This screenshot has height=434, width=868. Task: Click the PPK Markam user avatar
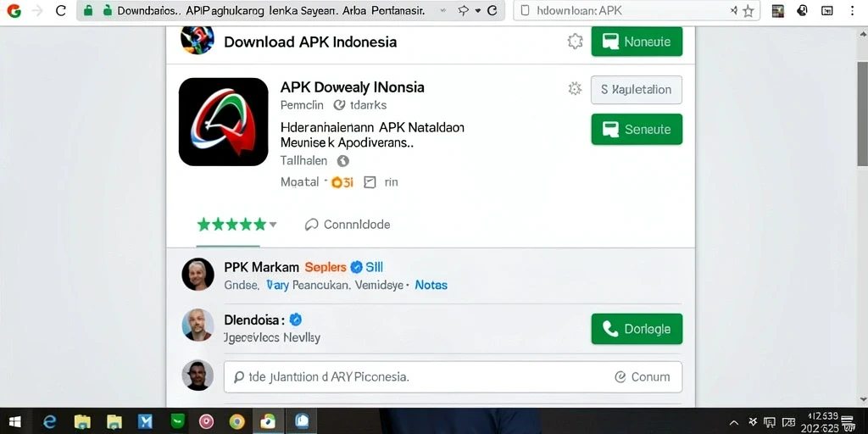coord(198,274)
